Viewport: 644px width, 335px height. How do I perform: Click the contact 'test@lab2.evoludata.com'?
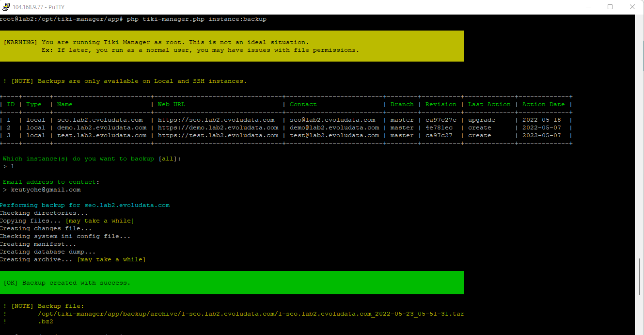pyautogui.click(x=334, y=135)
